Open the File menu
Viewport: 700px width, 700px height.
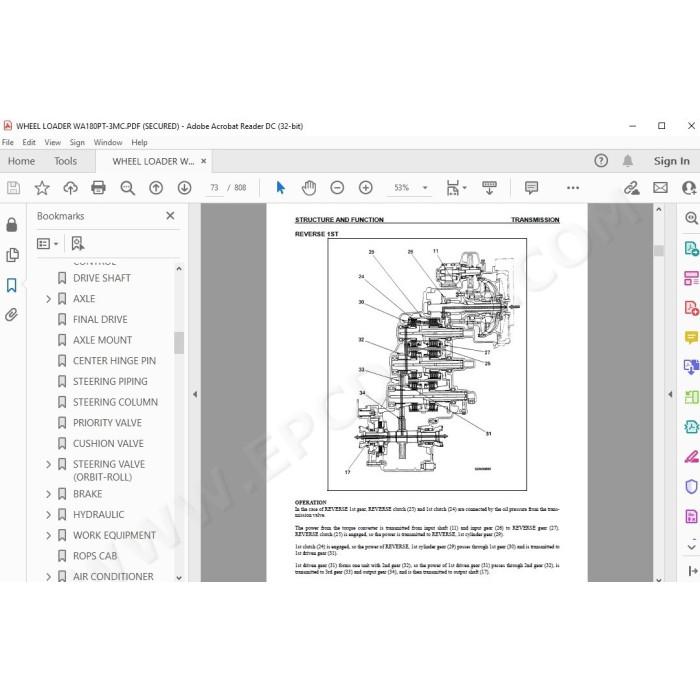tap(8, 142)
